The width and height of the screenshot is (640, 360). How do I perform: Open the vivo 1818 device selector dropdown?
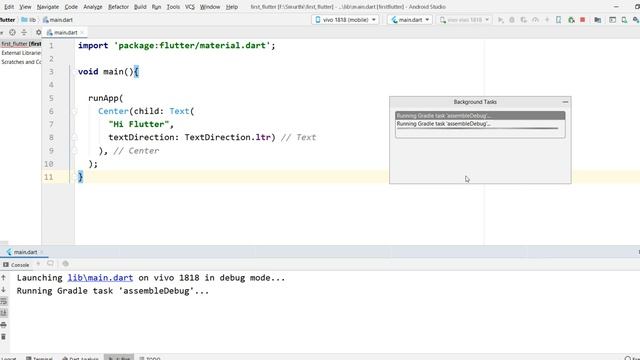345,20
